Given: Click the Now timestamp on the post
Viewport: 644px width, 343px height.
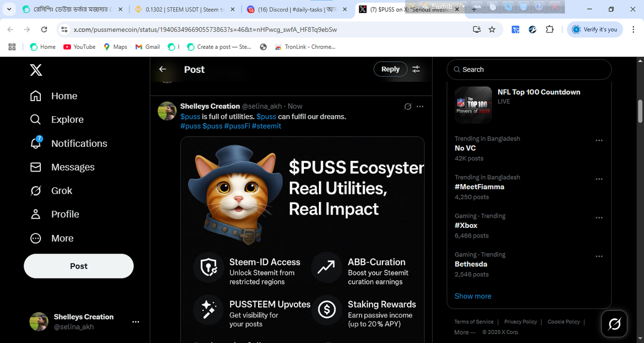Looking at the screenshot, I should (295, 106).
